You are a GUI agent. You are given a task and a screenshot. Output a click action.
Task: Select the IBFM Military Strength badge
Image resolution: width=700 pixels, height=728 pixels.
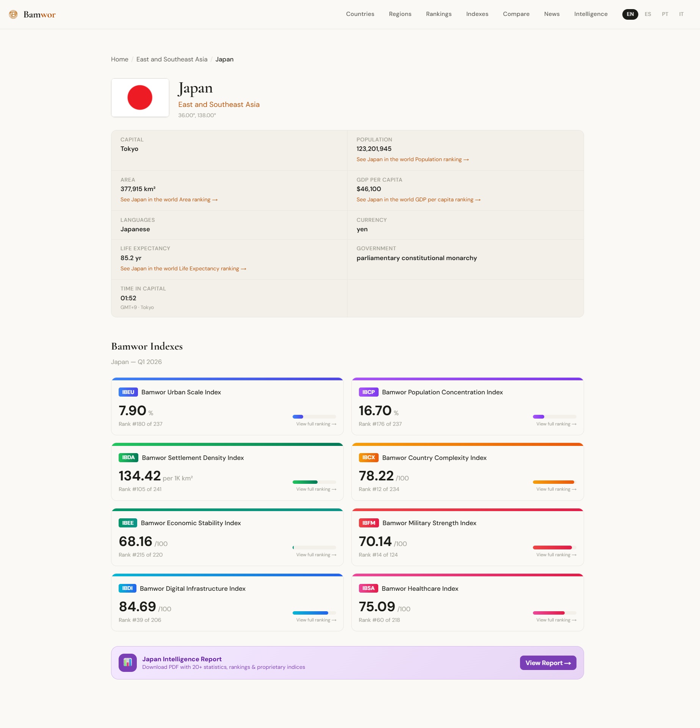tap(368, 523)
